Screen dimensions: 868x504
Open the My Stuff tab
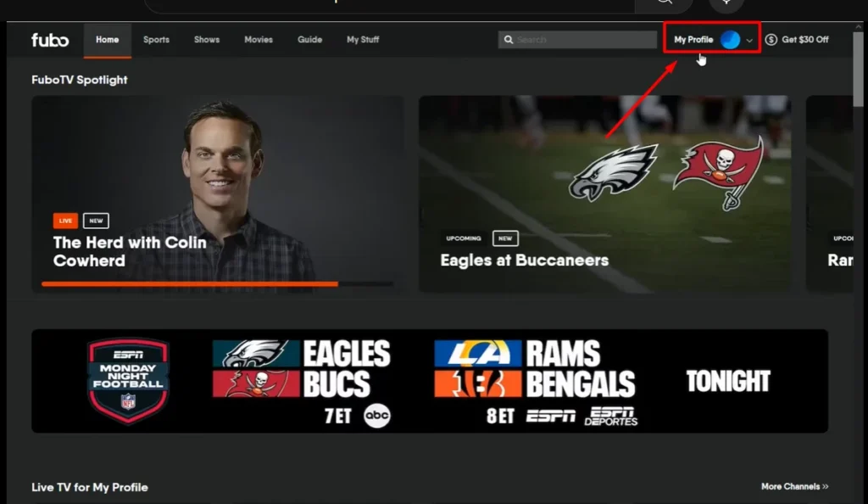tap(363, 40)
